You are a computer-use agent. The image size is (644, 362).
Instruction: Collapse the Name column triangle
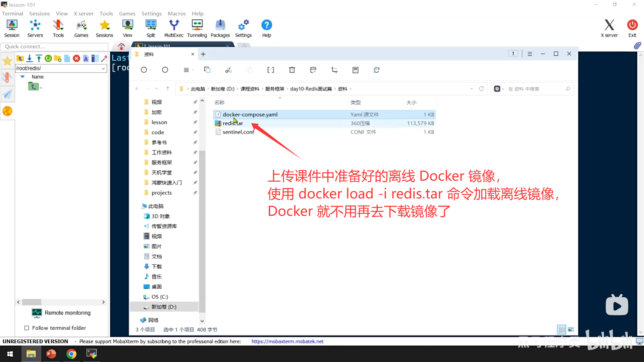22,77
